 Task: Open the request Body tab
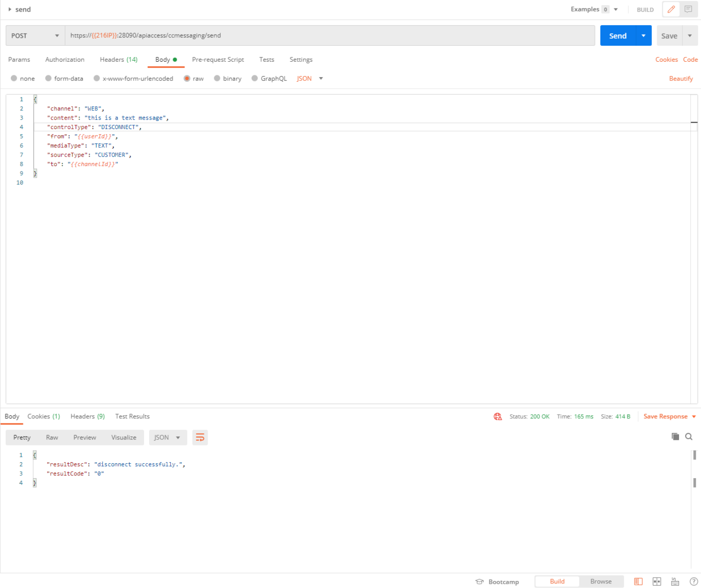[x=166, y=59]
